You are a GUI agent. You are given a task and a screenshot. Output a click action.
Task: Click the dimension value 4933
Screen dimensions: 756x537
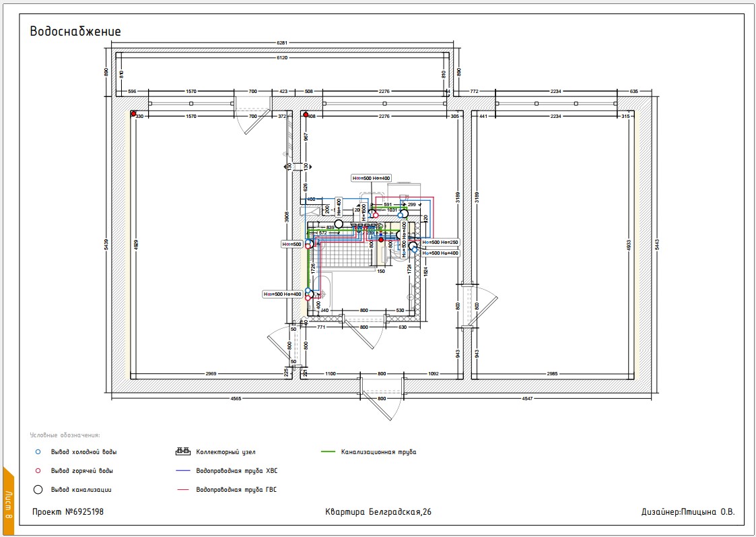pyautogui.click(x=628, y=244)
